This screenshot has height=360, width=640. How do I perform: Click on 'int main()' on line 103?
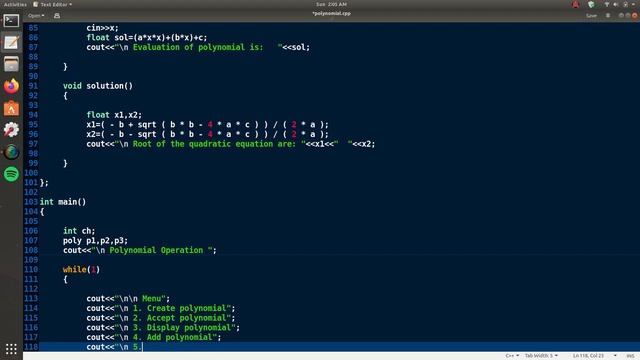pyautogui.click(x=63, y=202)
